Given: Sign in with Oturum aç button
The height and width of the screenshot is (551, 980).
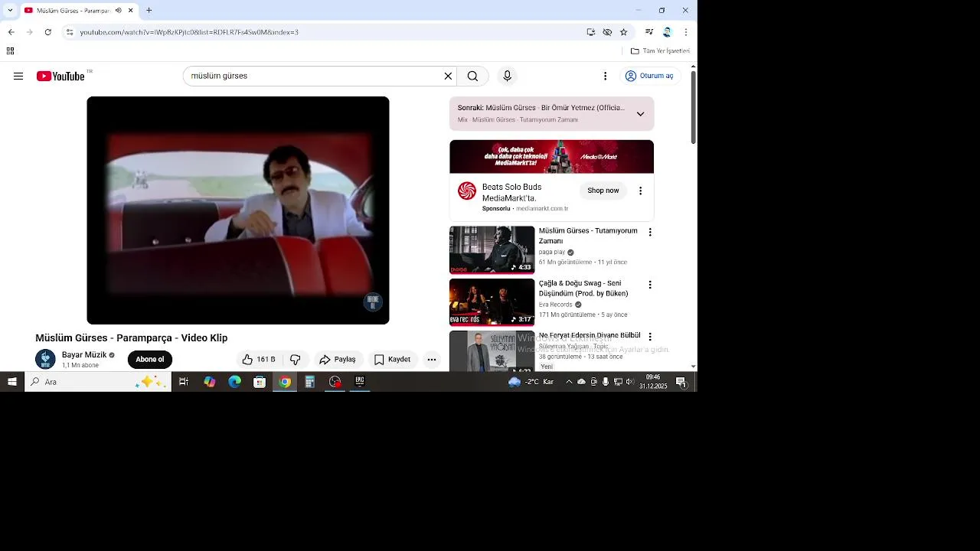Looking at the screenshot, I should (649, 76).
